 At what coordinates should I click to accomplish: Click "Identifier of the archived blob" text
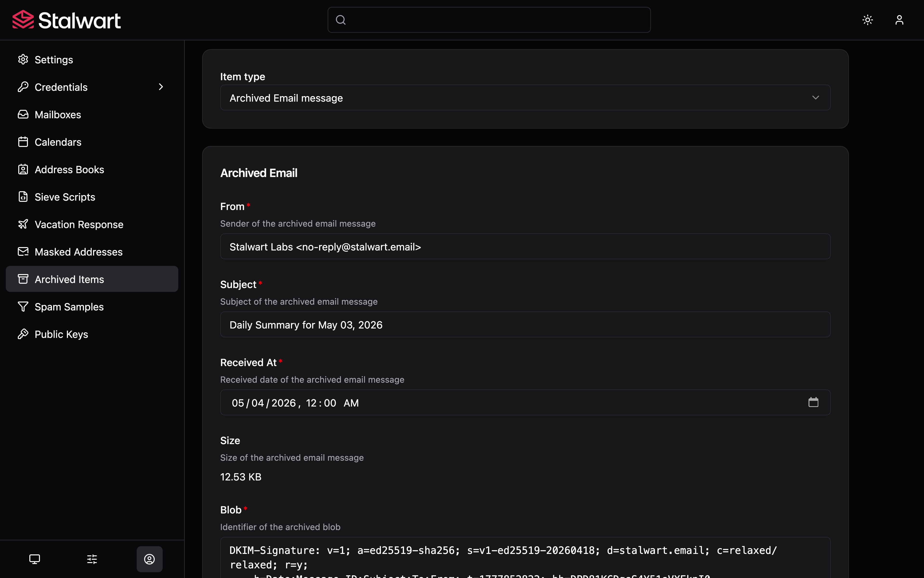click(280, 527)
